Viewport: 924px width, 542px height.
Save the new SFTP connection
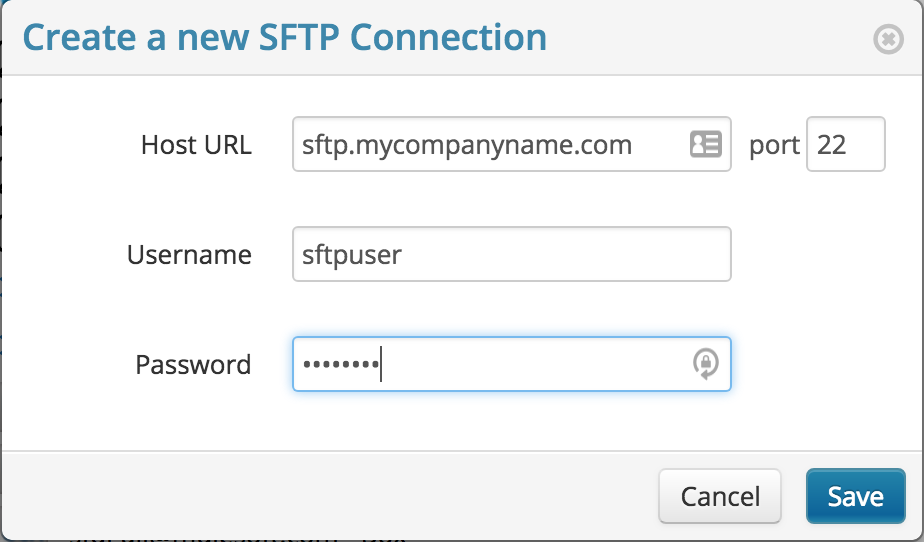855,496
